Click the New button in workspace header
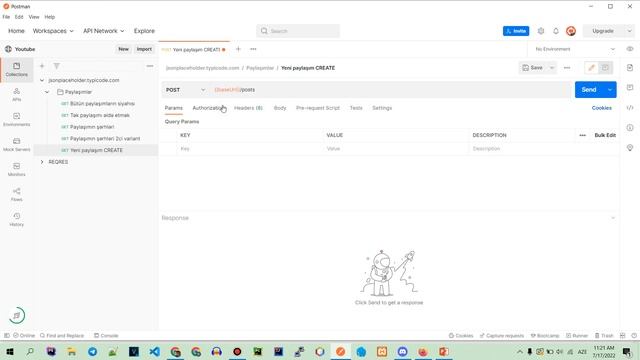This screenshot has height=360, width=640. tap(123, 49)
